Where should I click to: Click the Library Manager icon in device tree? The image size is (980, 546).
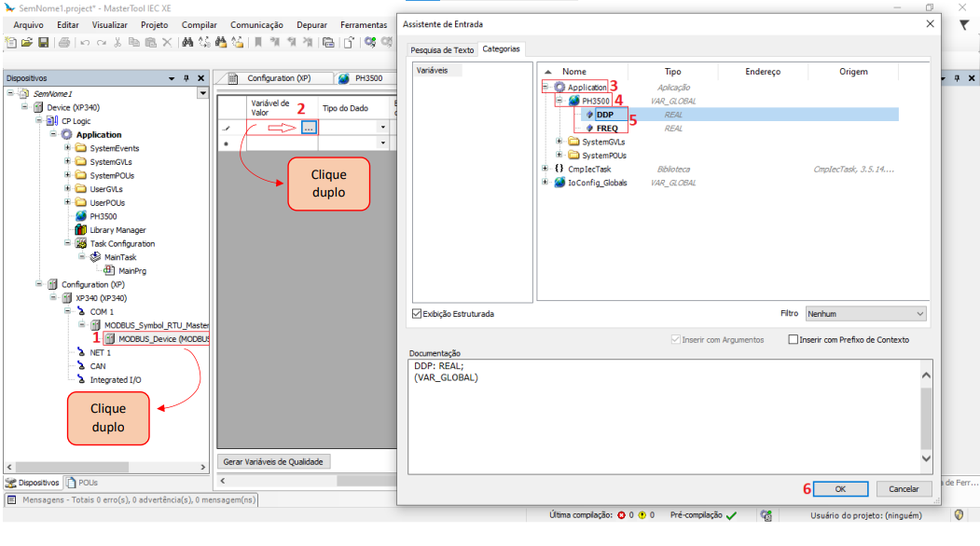click(x=81, y=230)
